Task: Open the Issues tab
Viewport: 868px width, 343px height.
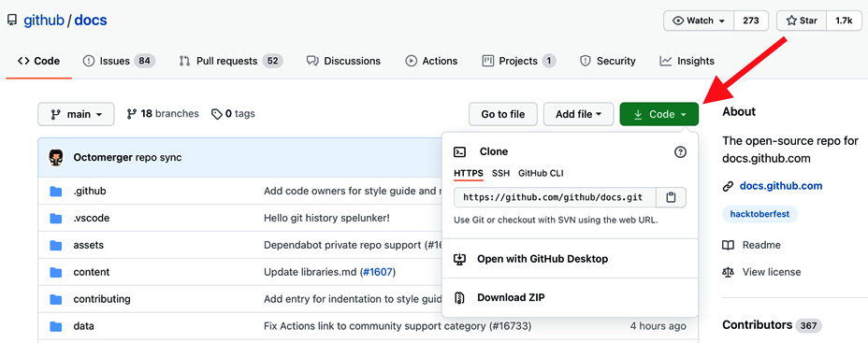Action: [119, 61]
